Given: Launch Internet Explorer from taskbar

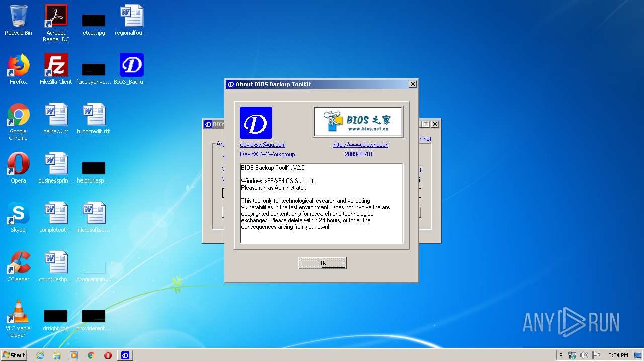Looking at the screenshot, I should pyautogui.click(x=40, y=355).
